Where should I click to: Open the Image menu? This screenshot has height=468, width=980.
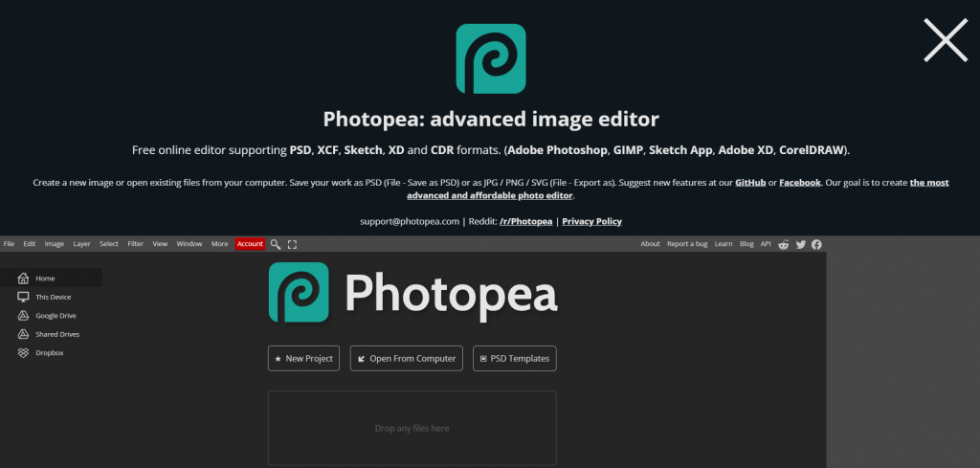[55, 244]
